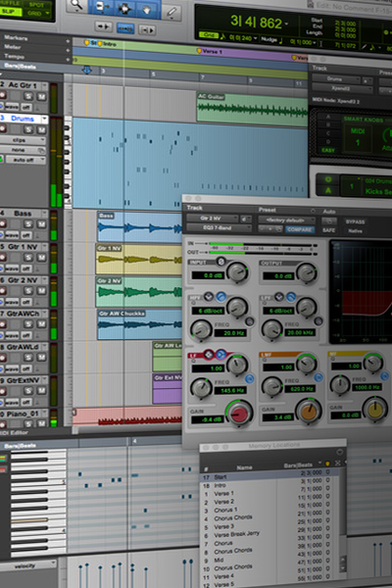
Task: Select the Pencil tool
Action: click(x=171, y=12)
